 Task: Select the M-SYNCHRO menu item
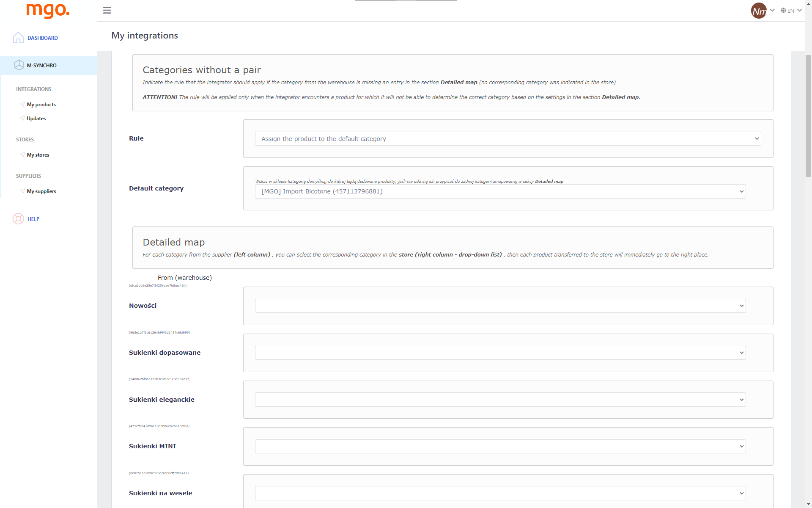click(x=41, y=66)
